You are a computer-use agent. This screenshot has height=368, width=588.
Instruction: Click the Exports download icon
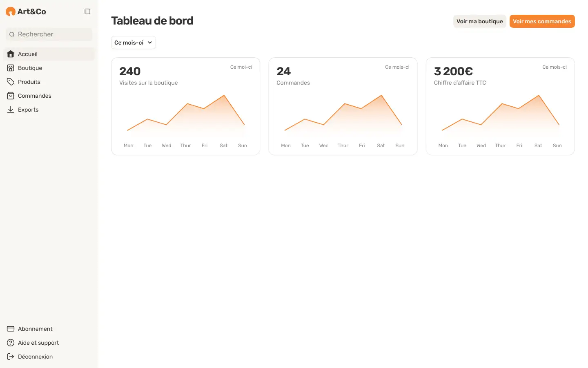pos(11,110)
